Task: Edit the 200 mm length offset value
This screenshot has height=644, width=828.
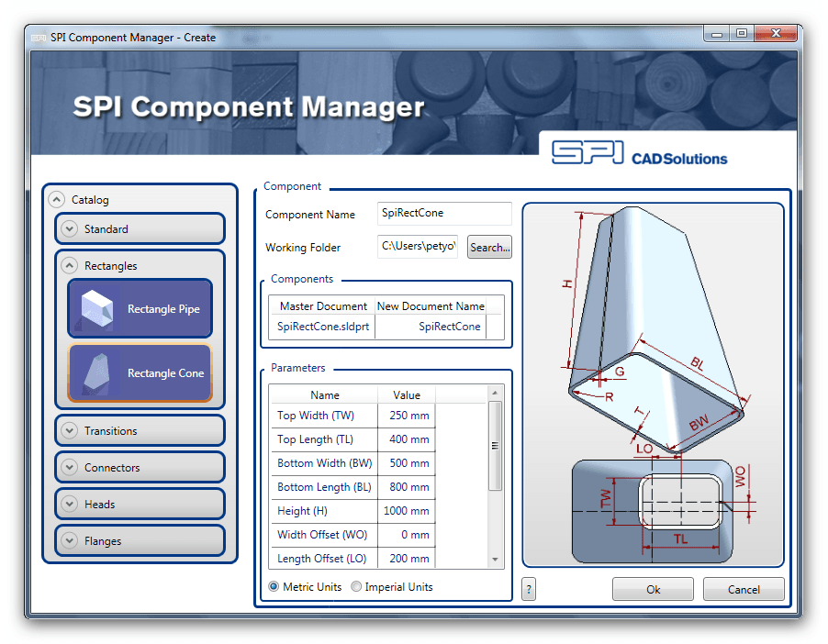Action: tap(407, 558)
